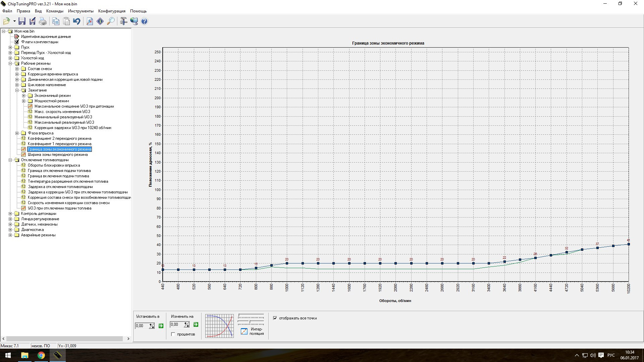This screenshot has width=644, height=362.
Task: Toggle the 'Флаги комплектации' checkbox item
Action: tap(17, 42)
